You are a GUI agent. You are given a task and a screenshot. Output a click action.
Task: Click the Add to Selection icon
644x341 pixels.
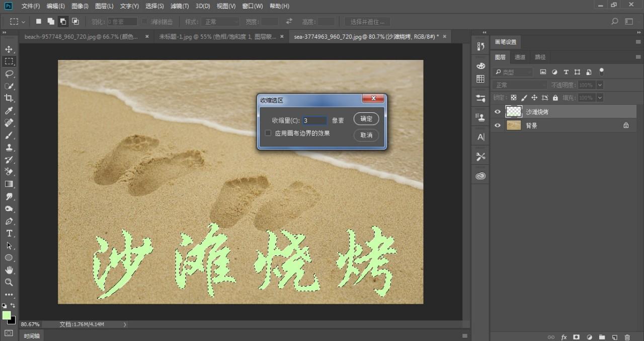pos(51,22)
